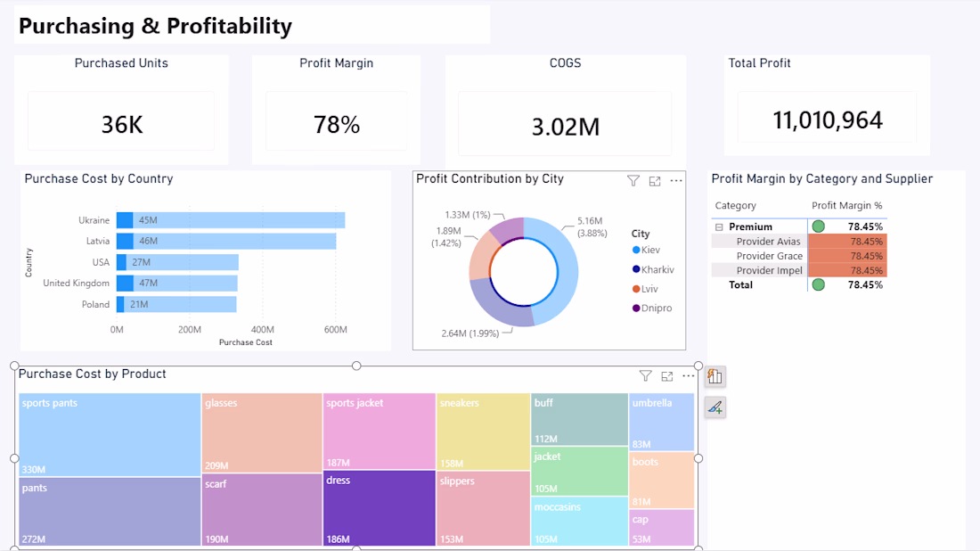Click the Profit Margin by Category and Supplier title
The image size is (980, 551).
click(x=822, y=179)
